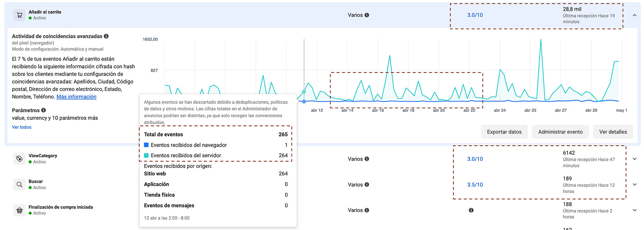Image resolution: width=644 pixels, height=230 pixels.
Task: Click info icon next to Varios in Buscar row
Action: [367, 185]
